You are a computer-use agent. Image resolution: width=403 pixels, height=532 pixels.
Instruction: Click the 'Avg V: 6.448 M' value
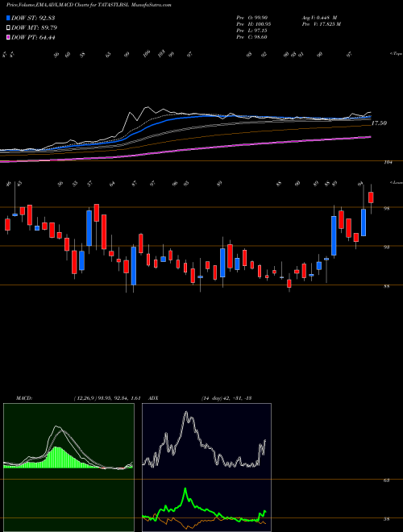click(319, 18)
